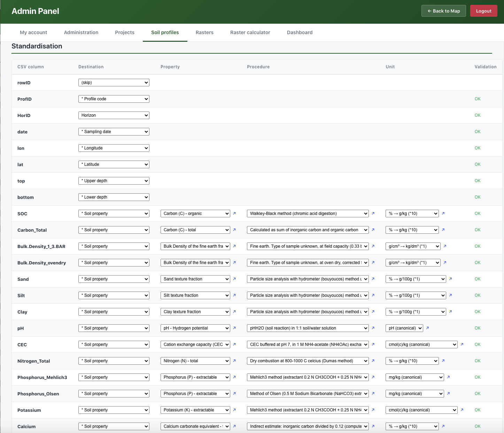Open link icon beside Nitrogen (N) - total property
Viewport: 504px width, 433px height.
(x=234, y=361)
